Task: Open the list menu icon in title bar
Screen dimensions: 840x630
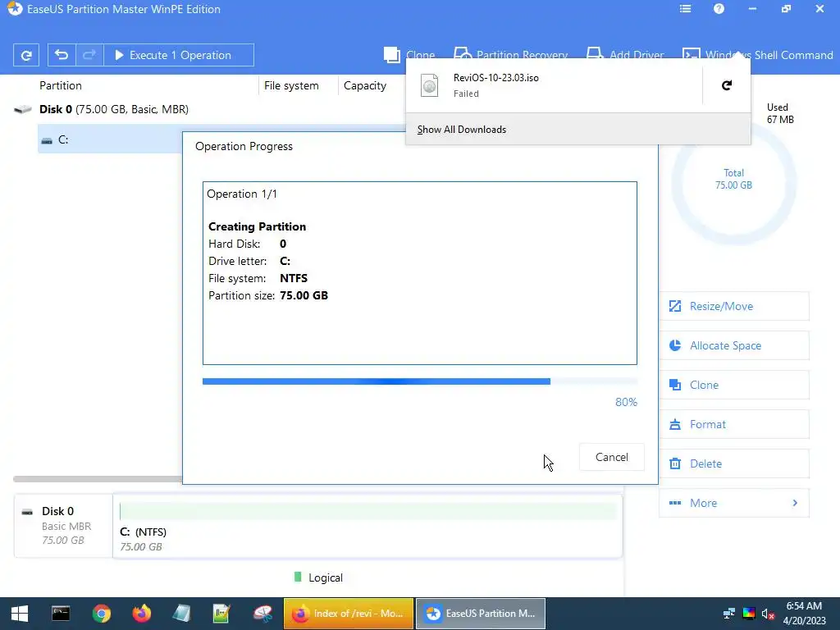Action: (685, 9)
